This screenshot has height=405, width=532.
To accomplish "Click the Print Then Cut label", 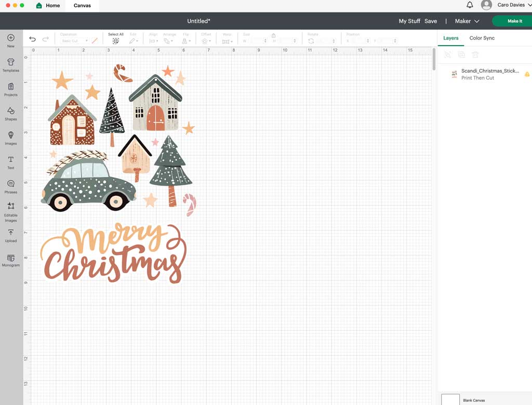I will (x=477, y=78).
